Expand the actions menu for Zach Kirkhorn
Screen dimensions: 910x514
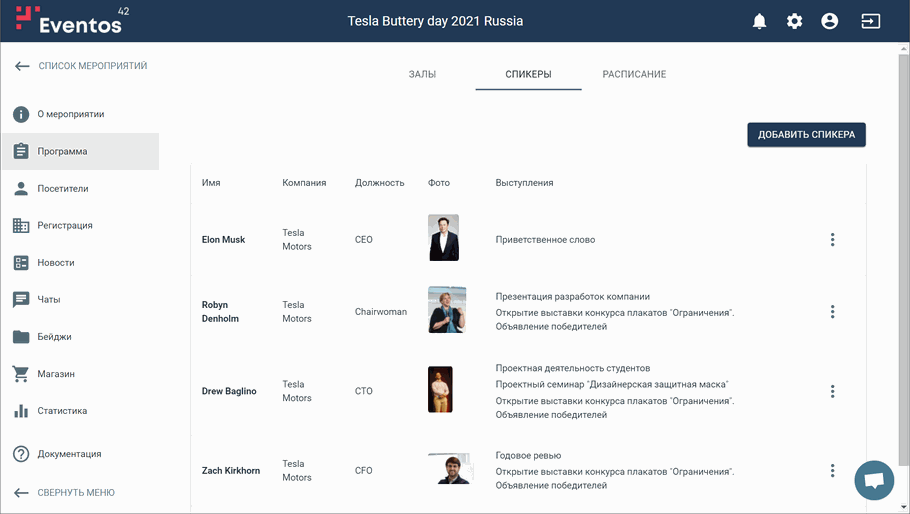coord(832,471)
